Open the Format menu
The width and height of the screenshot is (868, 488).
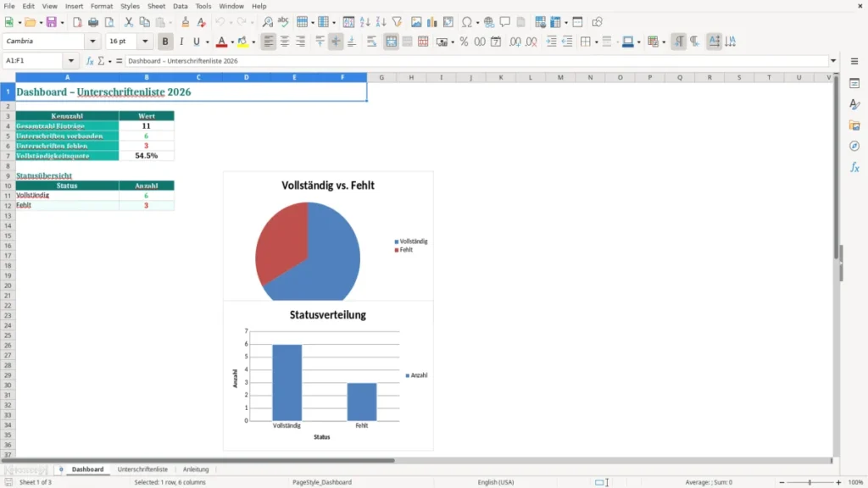pos(102,6)
